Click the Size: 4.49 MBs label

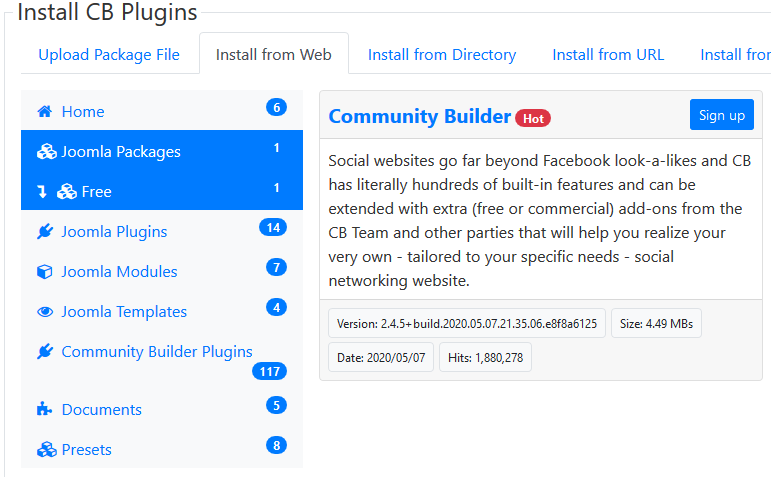(656, 323)
